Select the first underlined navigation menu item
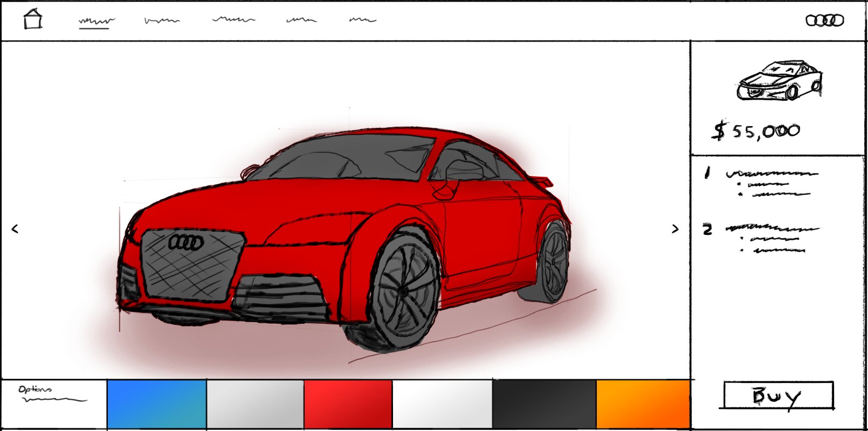 [x=97, y=22]
